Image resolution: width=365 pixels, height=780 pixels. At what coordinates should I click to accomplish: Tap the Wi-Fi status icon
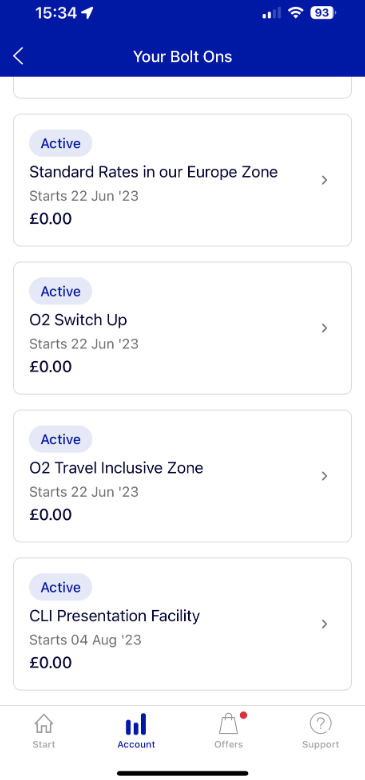tap(296, 13)
